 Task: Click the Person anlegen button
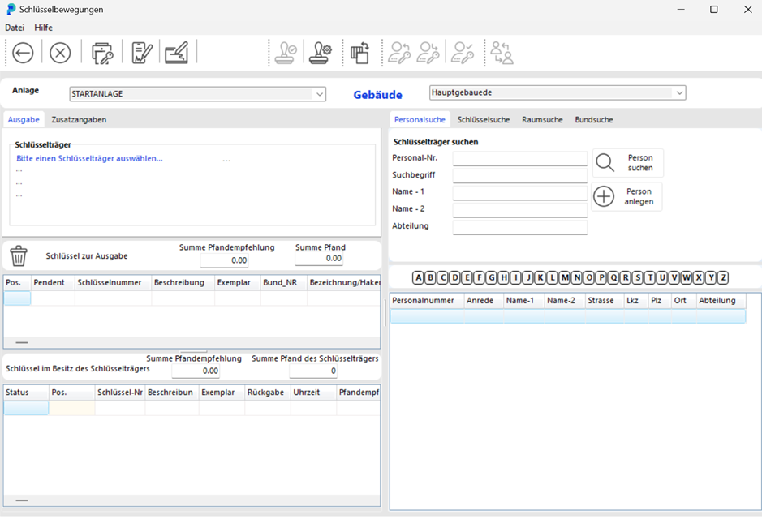[626, 196]
